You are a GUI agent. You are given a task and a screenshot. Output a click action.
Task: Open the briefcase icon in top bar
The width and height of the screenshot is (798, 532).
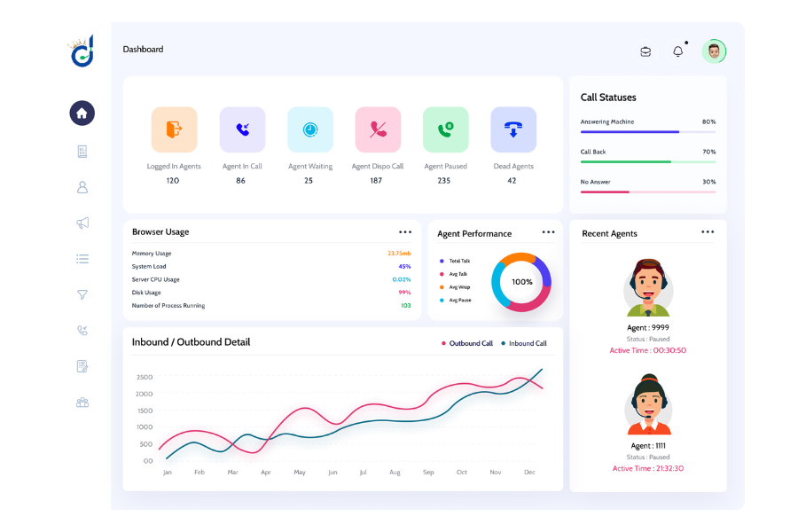(x=645, y=51)
